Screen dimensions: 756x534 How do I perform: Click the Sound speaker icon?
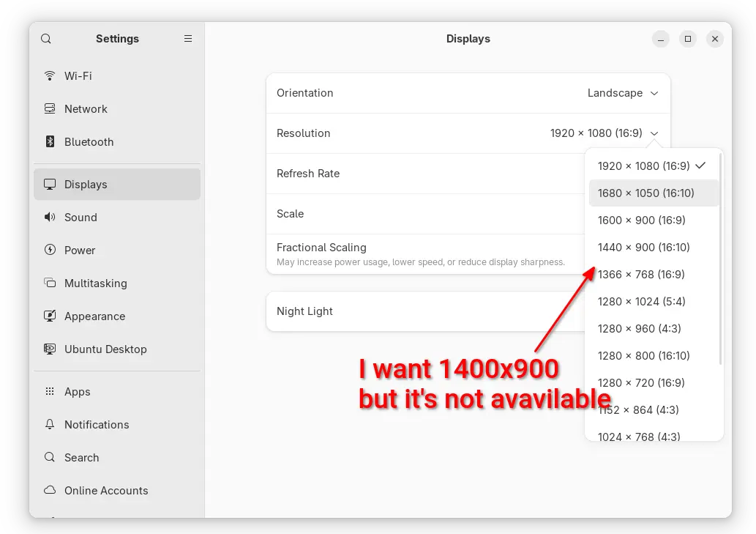click(50, 217)
